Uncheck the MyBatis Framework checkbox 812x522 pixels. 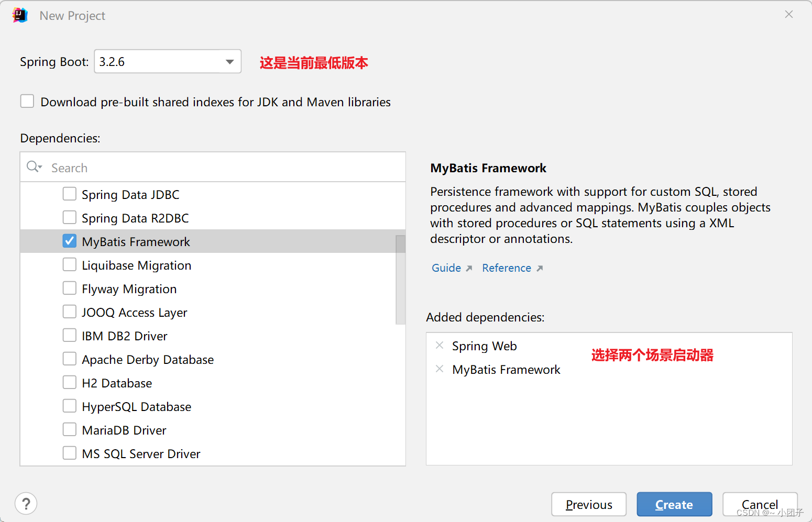click(x=69, y=241)
